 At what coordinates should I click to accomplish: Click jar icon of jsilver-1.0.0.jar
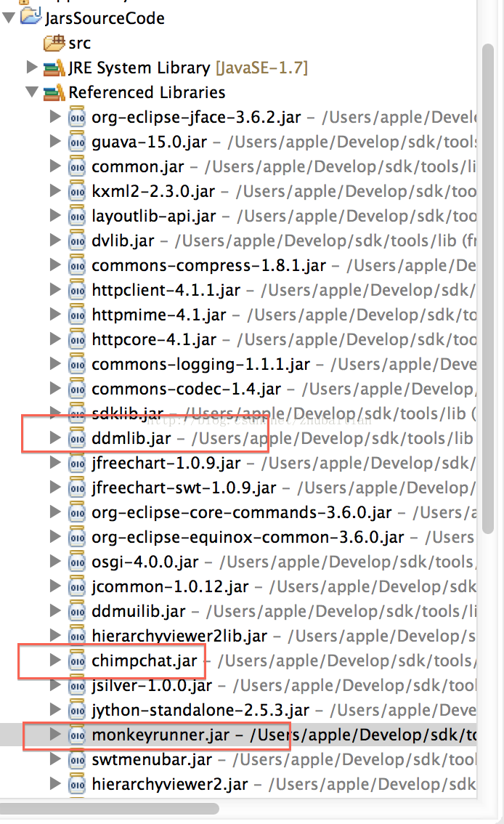(x=77, y=684)
